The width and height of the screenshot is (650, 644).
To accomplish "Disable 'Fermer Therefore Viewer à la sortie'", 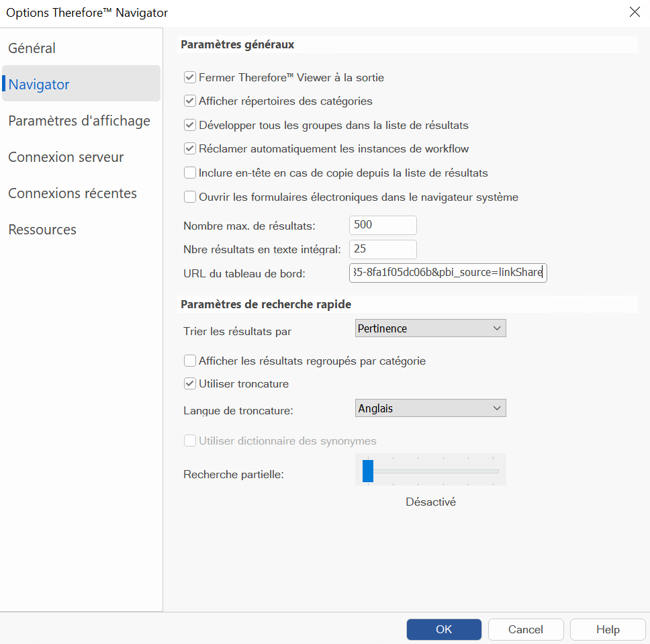I will coord(190,77).
